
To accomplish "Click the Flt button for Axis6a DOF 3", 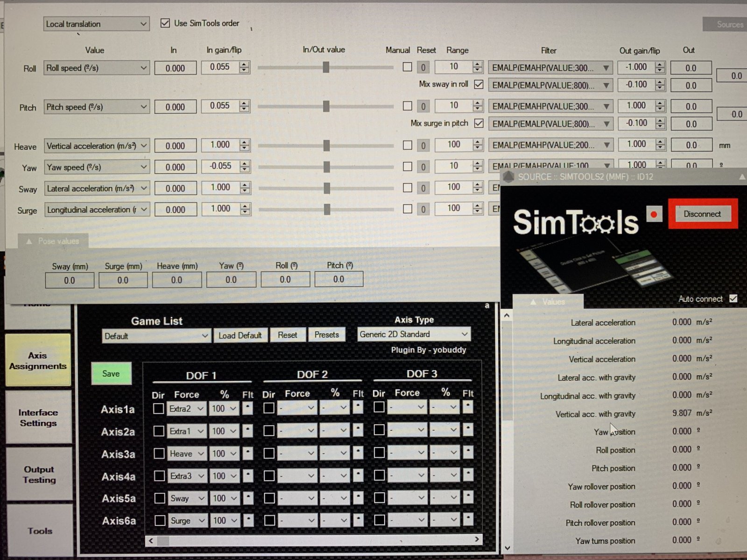I will [469, 519].
